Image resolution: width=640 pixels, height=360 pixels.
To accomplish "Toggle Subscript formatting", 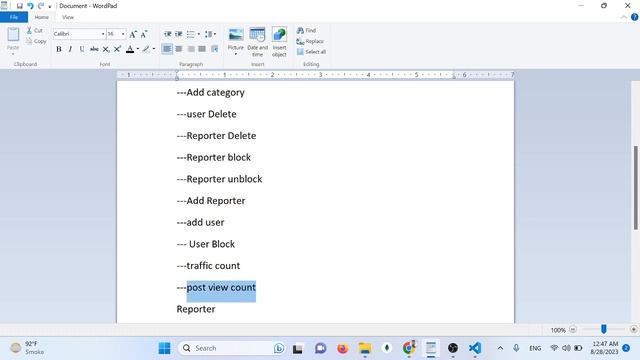I will tap(106, 49).
